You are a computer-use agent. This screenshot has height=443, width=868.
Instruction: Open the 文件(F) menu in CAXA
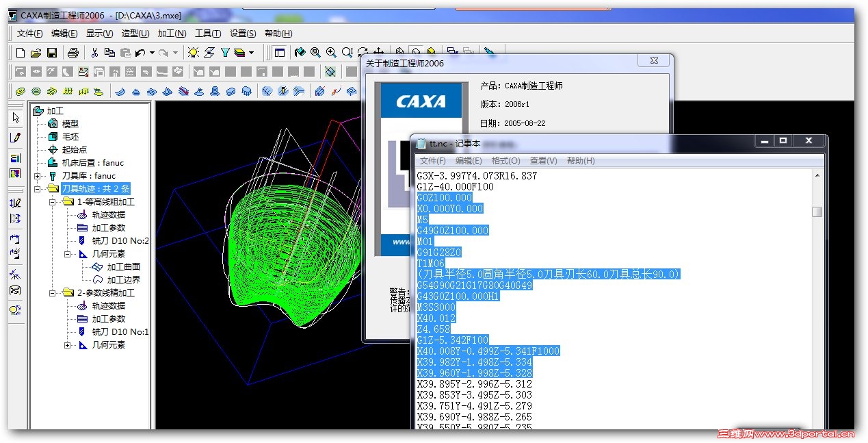(30, 34)
